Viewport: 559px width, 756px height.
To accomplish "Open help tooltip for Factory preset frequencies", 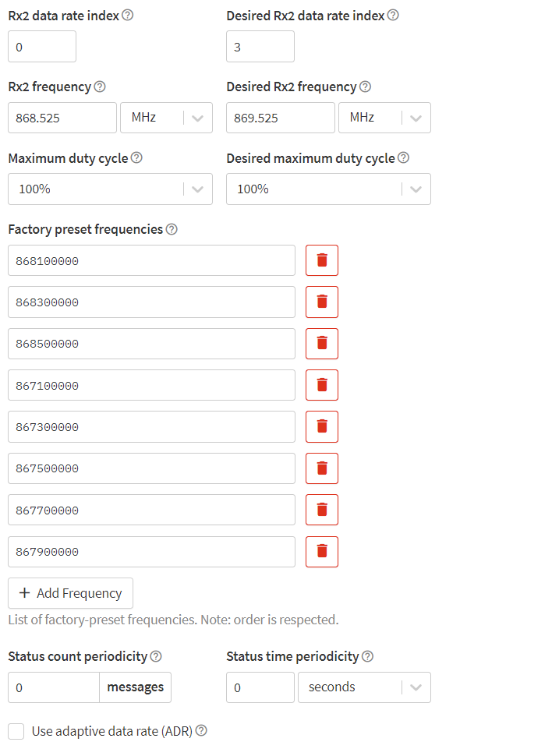I will point(172,229).
